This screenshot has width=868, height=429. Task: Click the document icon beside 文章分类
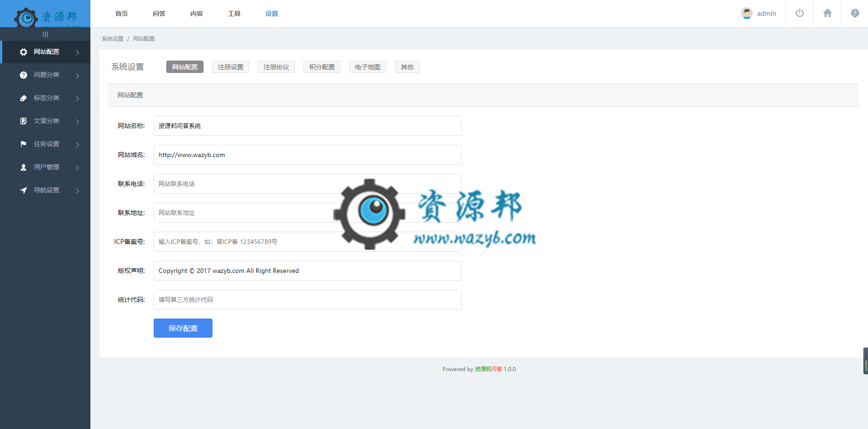(24, 121)
